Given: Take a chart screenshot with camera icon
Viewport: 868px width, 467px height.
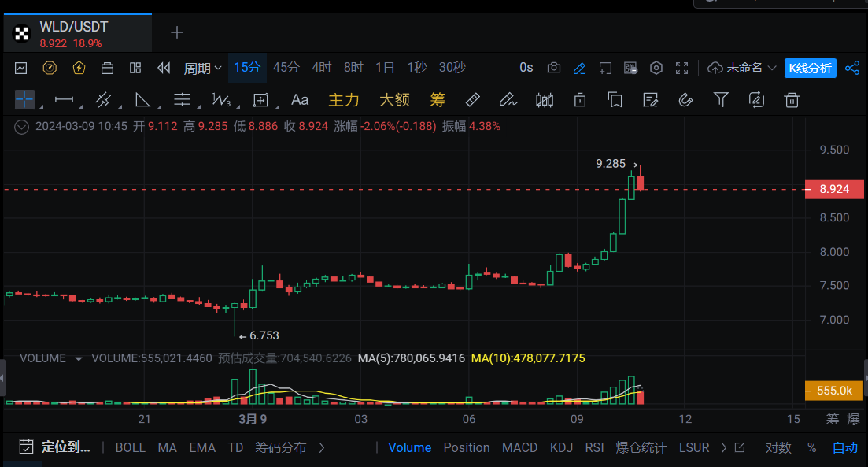Looking at the screenshot, I should click(x=554, y=68).
